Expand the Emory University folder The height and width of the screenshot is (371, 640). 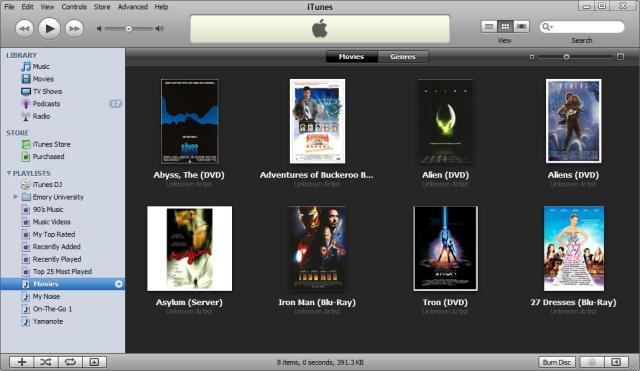(x=16, y=197)
